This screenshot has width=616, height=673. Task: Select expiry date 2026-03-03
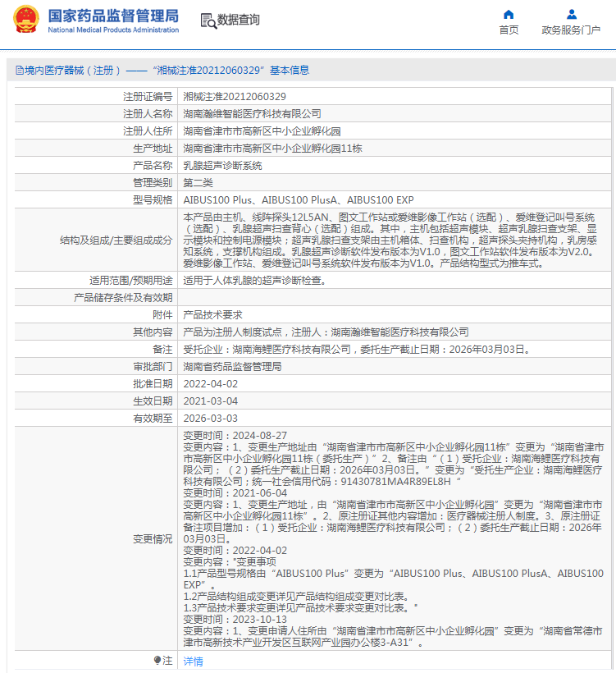coord(211,418)
